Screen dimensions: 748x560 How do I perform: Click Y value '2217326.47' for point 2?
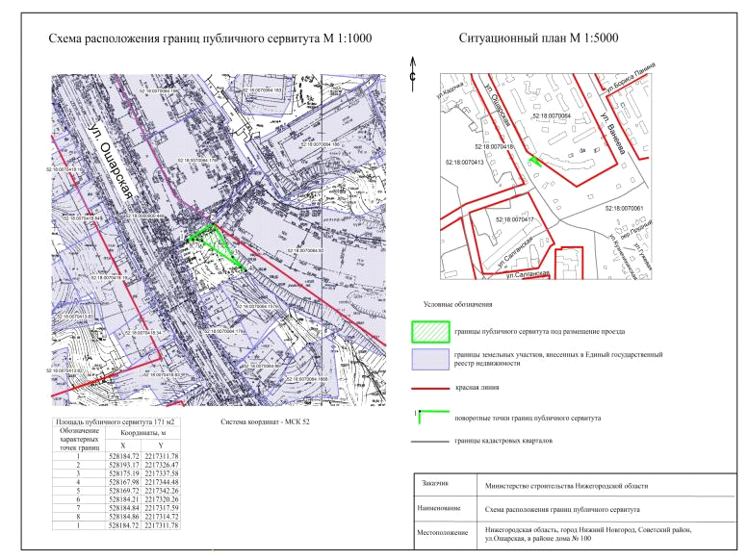[161, 465]
